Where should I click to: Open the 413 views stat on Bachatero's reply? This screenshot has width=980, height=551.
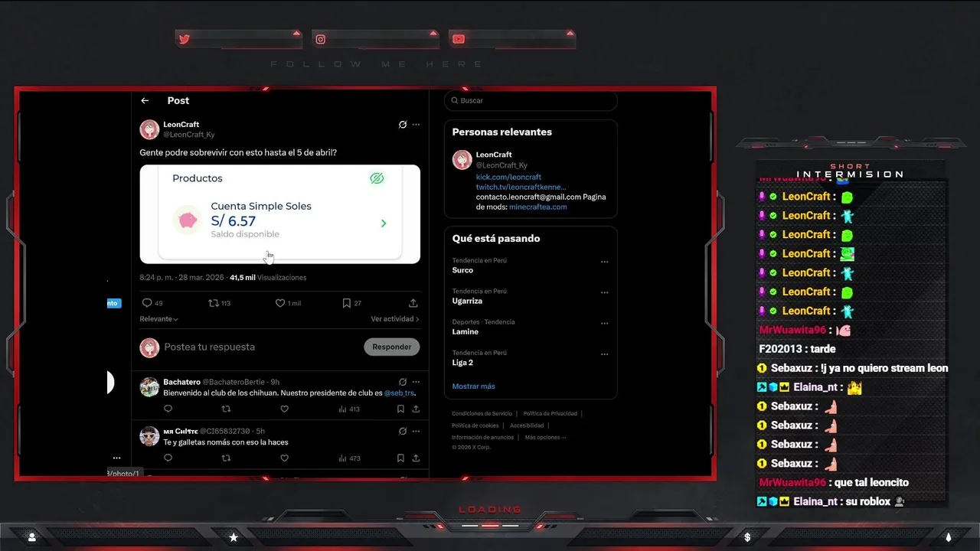pyautogui.click(x=349, y=409)
